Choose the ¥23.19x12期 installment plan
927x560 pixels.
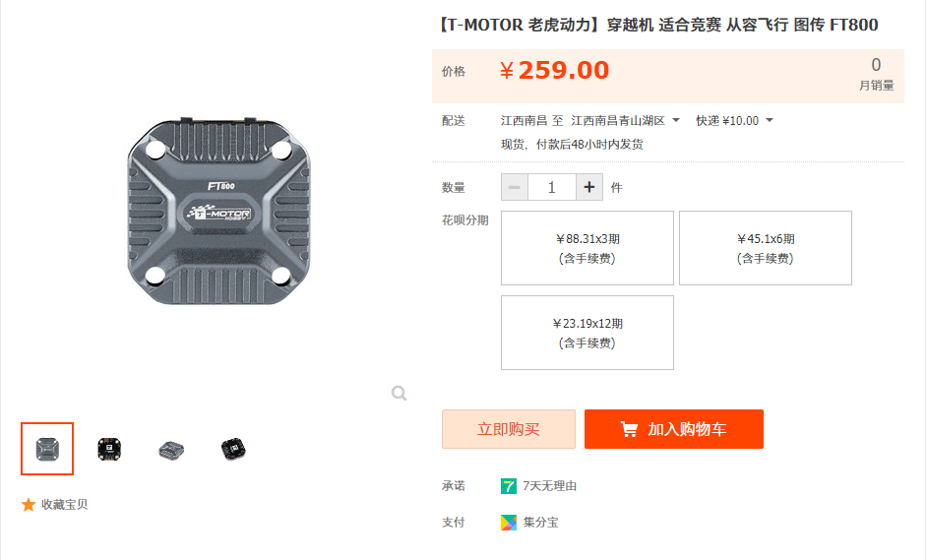(587, 333)
